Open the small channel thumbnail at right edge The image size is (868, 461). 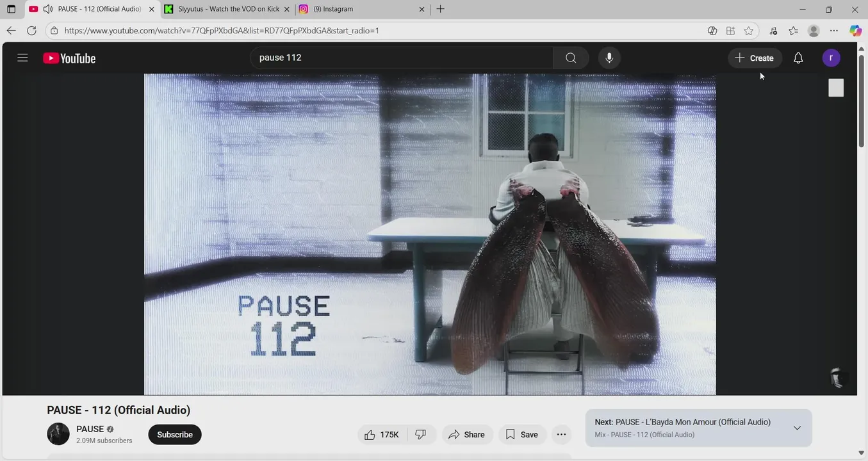pyautogui.click(x=837, y=378)
